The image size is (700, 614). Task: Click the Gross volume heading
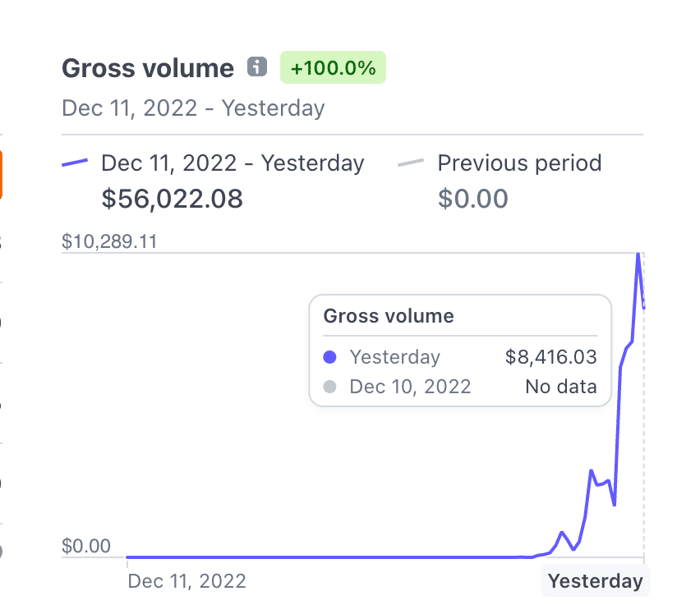(x=148, y=68)
